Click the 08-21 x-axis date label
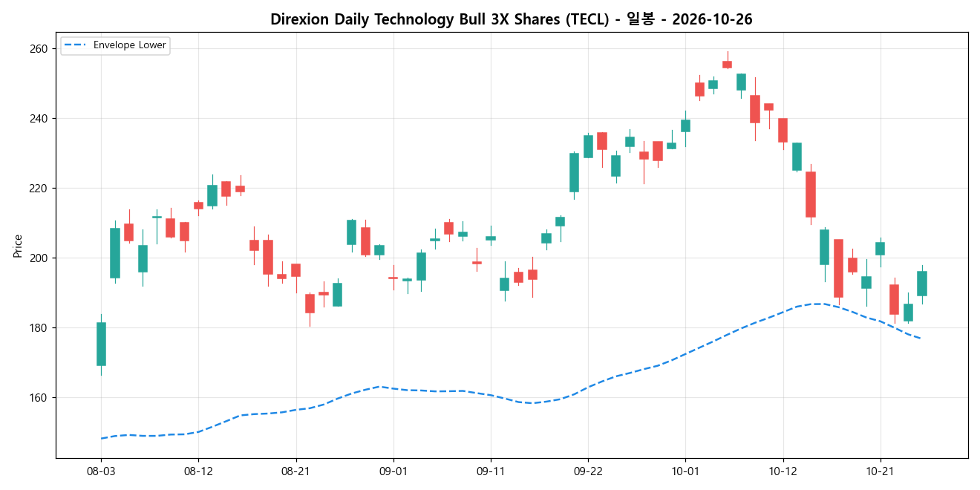The width and height of the screenshot is (980, 490). [295, 471]
